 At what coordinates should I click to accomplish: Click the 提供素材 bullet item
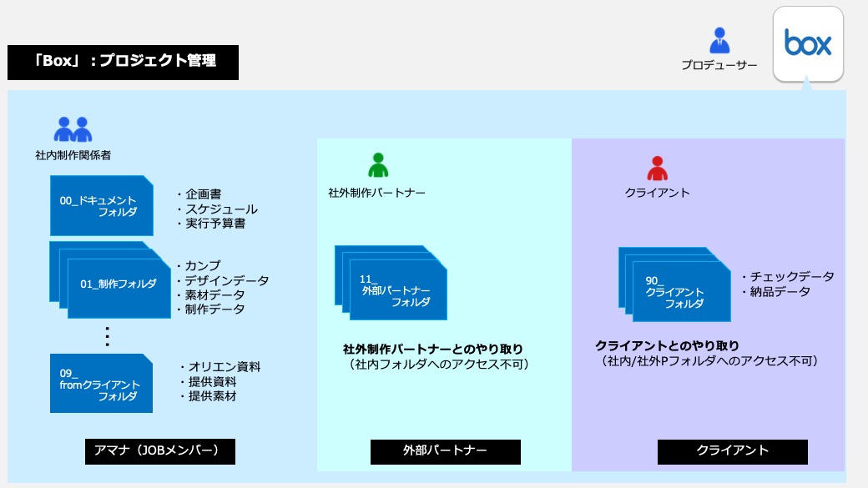pos(208,396)
